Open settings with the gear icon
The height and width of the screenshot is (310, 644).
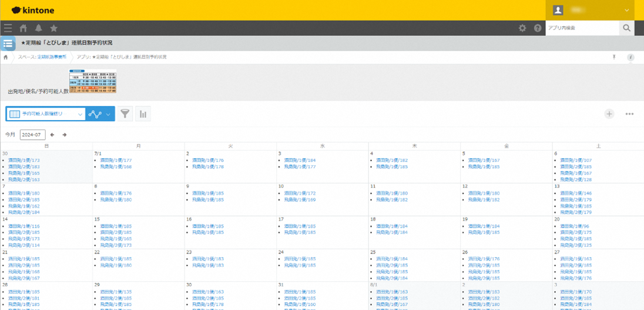pyautogui.click(x=522, y=28)
